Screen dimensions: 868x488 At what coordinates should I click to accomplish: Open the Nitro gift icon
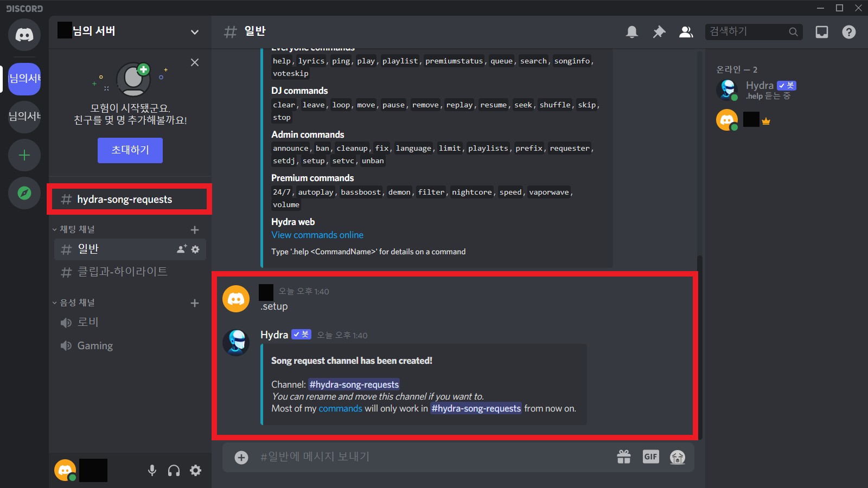coord(624,457)
